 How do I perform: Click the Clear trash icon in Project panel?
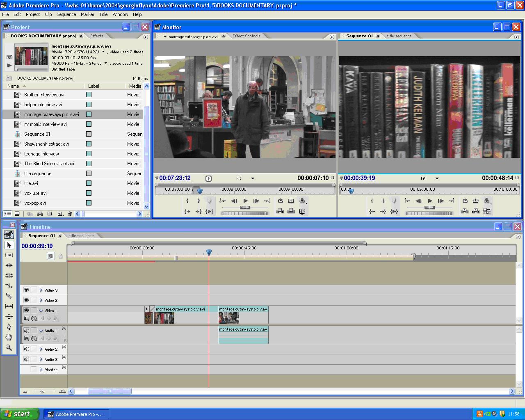click(70, 214)
